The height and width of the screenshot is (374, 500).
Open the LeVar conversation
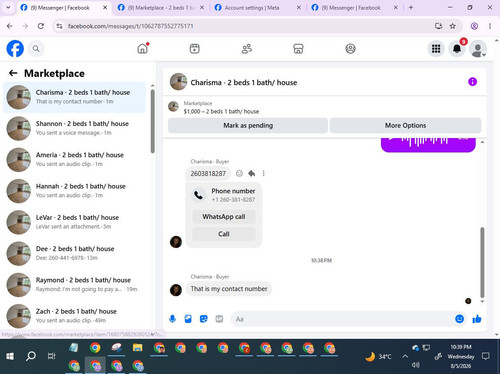tap(75, 222)
